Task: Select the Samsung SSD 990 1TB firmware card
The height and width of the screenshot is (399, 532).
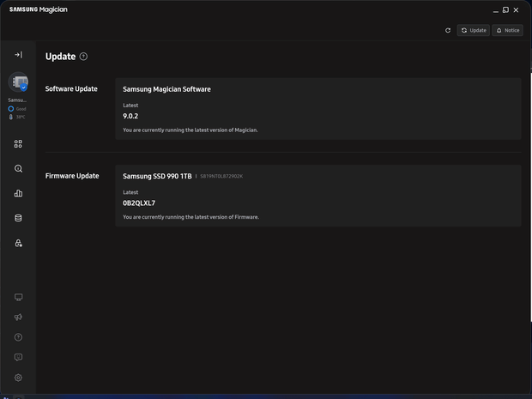Action: point(317,196)
